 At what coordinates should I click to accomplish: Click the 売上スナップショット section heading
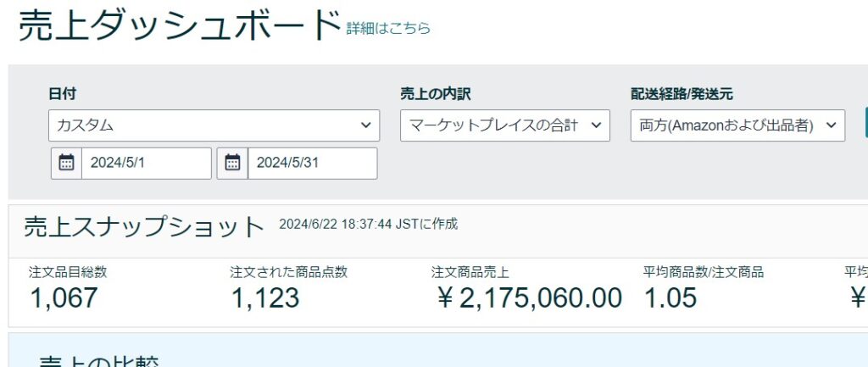coord(144,226)
